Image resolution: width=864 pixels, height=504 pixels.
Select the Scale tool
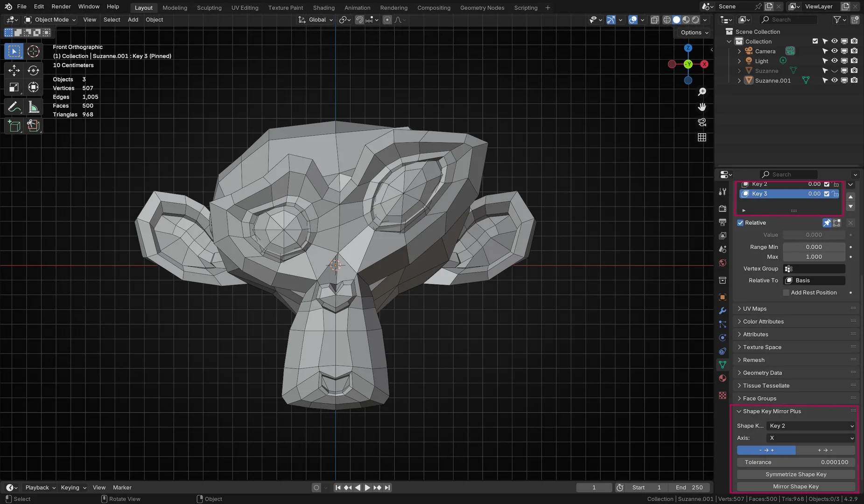(14, 87)
